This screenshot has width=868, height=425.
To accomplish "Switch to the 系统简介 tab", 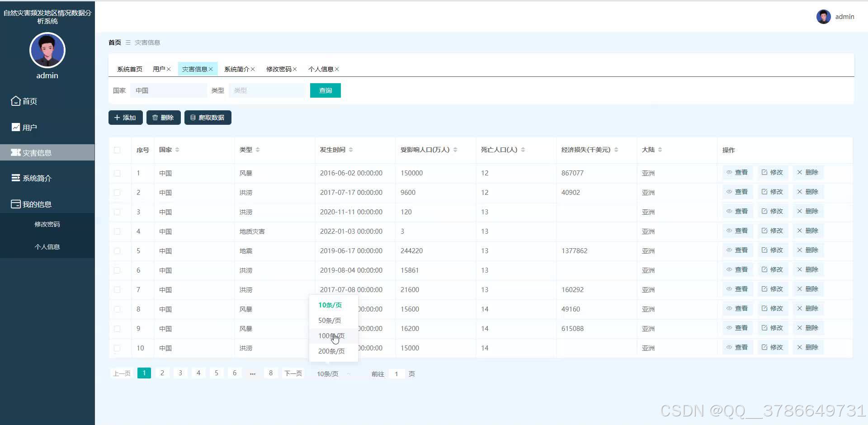I will (236, 69).
